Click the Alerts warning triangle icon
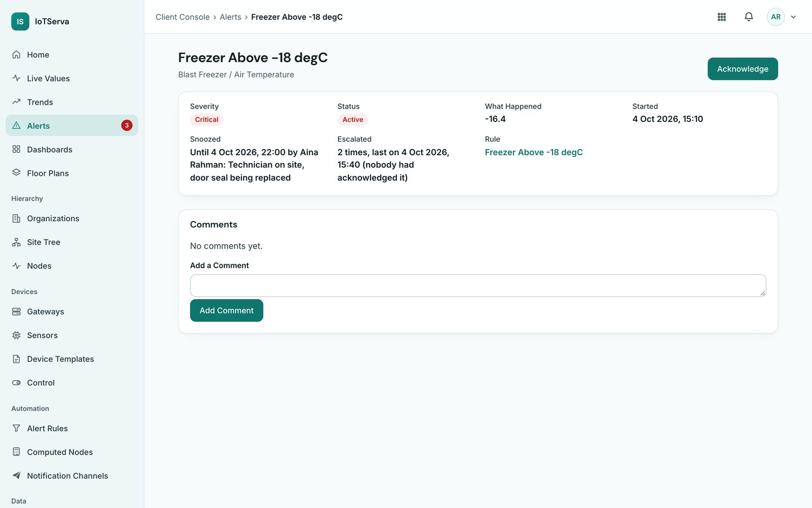This screenshot has width=812, height=508. point(16,126)
